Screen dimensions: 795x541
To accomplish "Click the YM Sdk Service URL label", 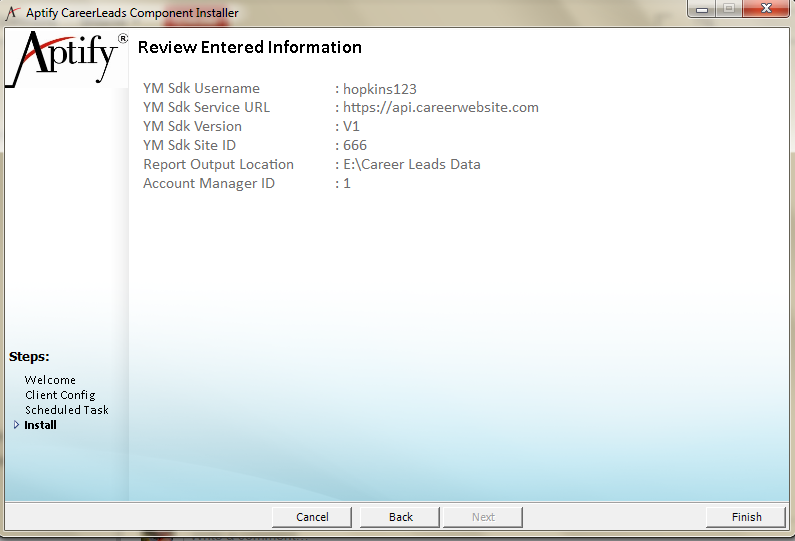I will coord(206,107).
